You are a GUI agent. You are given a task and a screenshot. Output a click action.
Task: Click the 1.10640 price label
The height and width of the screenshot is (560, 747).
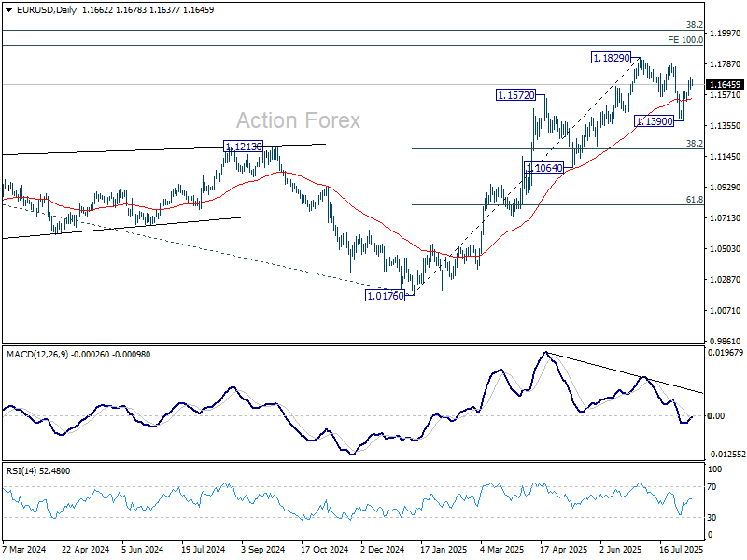544,168
